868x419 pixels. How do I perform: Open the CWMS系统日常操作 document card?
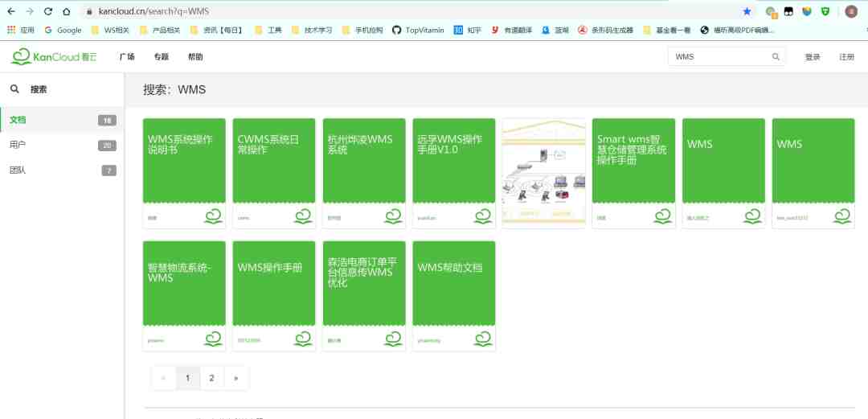[x=274, y=173]
